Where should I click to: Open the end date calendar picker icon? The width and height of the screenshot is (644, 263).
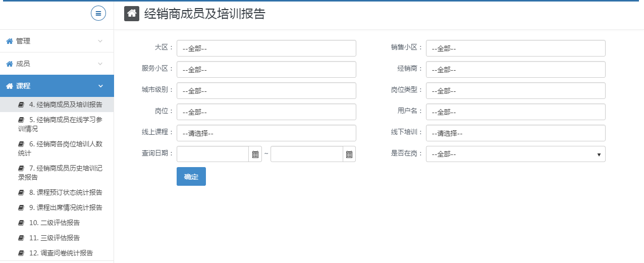coord(349,154)
